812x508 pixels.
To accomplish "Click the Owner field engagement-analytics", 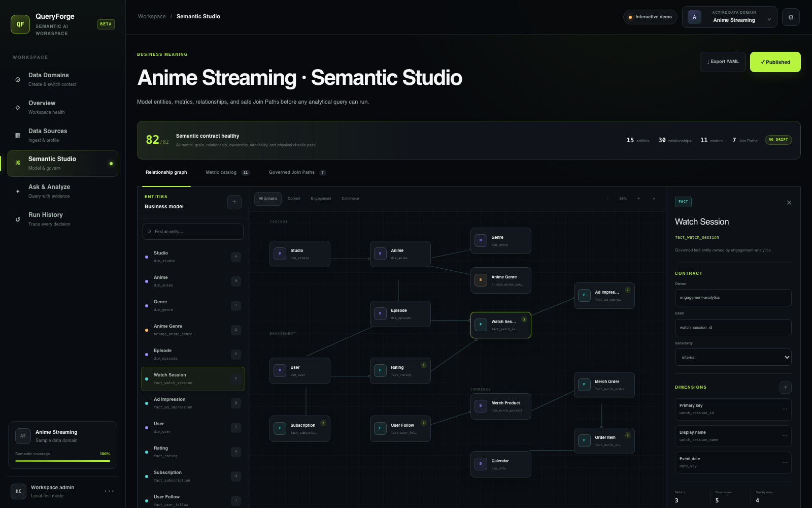I will (733, 298).
